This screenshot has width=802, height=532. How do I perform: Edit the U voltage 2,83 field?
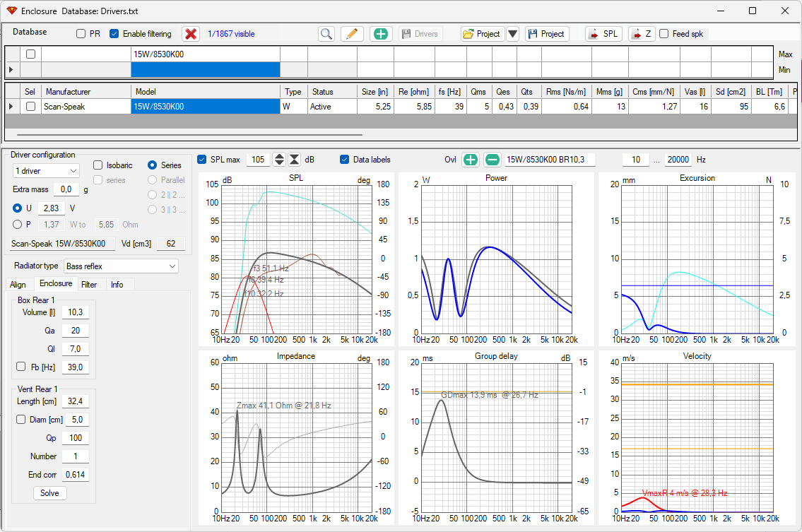[x=51, y=208]
